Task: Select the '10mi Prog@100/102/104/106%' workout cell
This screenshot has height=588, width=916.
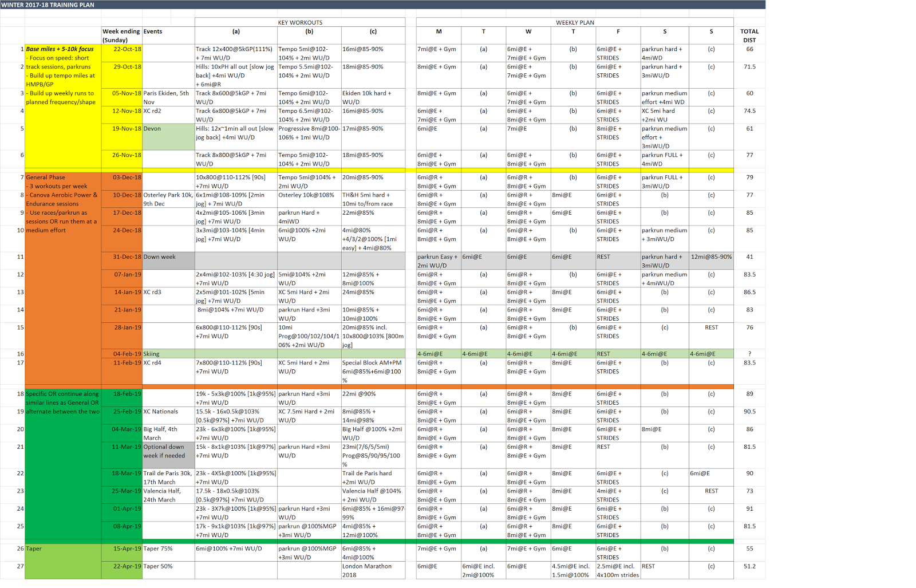Action: 309,337
